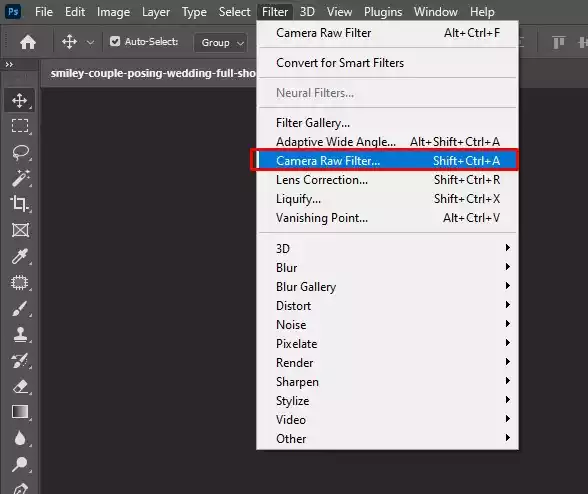Image resolution: width=588 pixels, height=494 pixels.
Task: Expand the Blur Gallery submenu
Action: (388, 287)
